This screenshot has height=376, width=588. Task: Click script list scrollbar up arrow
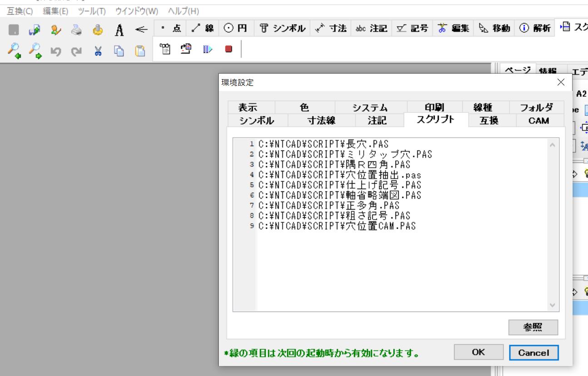[552, 145]
